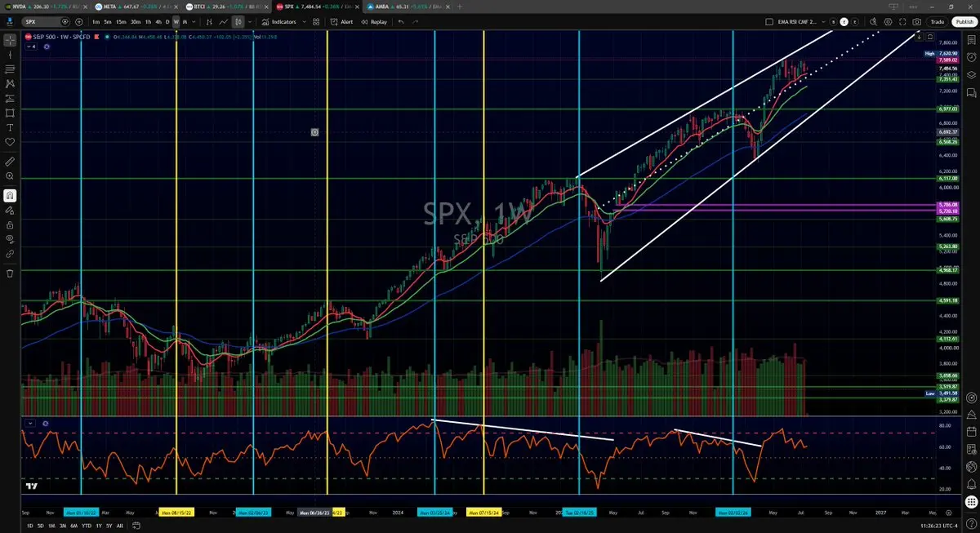Remove drawings with the trash icon
This screenshot has height=533, width=980.
(10, 273)
